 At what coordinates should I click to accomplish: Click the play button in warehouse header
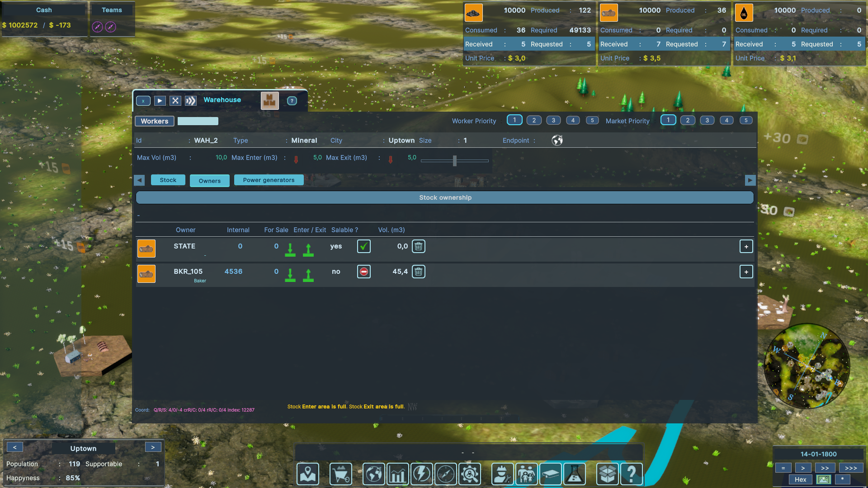[x=160, y=101]
